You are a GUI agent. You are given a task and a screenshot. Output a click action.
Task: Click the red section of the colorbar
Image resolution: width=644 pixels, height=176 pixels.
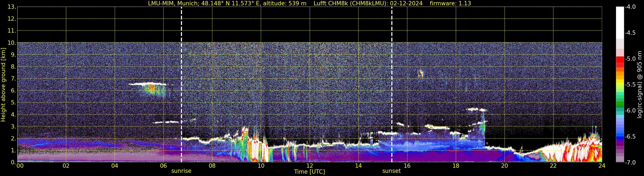620,62
